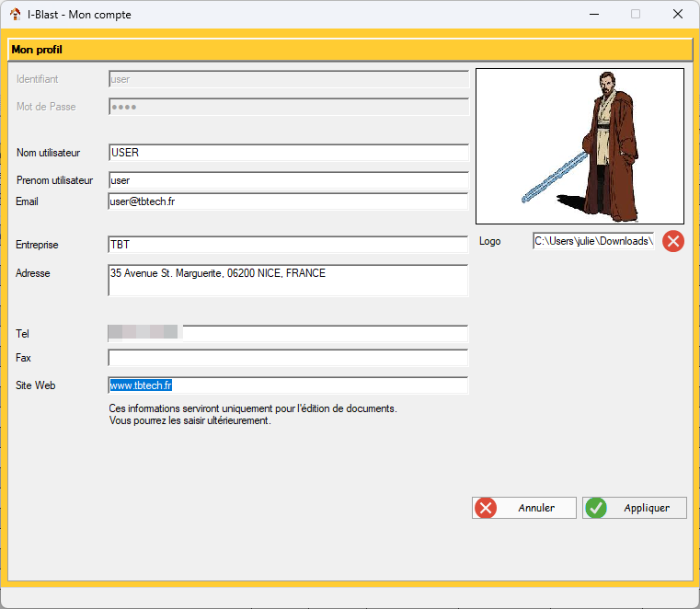Click 'Vous pourrez les saisir ultérieurement' text
Screen dimensions: 700x609
(189, 420)
